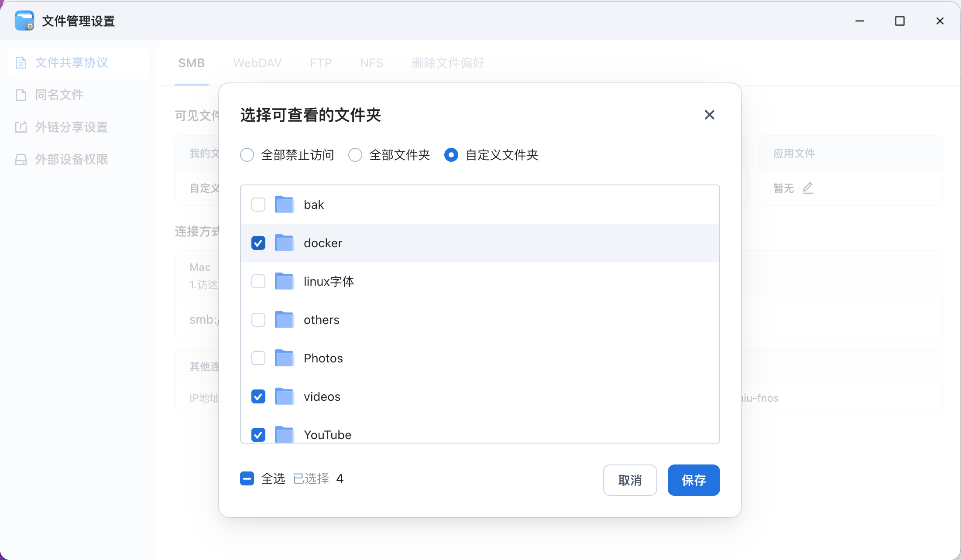Viewport: 961px width, 560px height.
Task: Open 同名文件 in the sidebar
Action: click(79, 95)
